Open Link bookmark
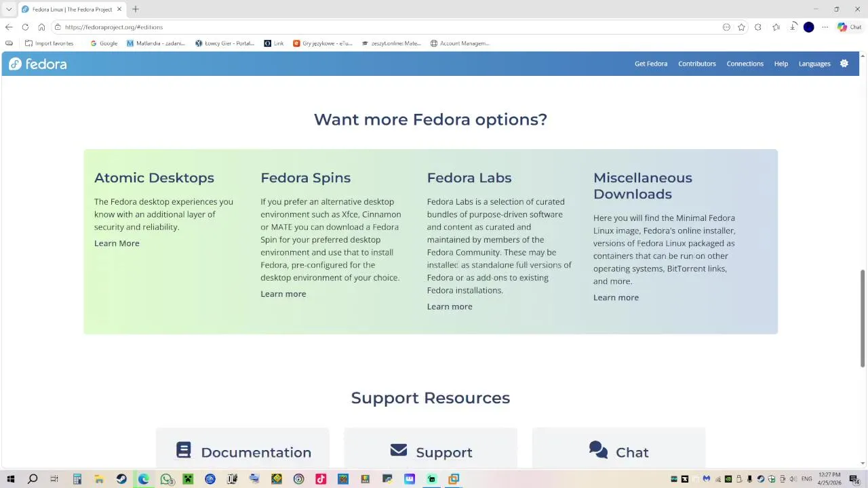The height and width of the screenshot is (488, 868). 274,43
